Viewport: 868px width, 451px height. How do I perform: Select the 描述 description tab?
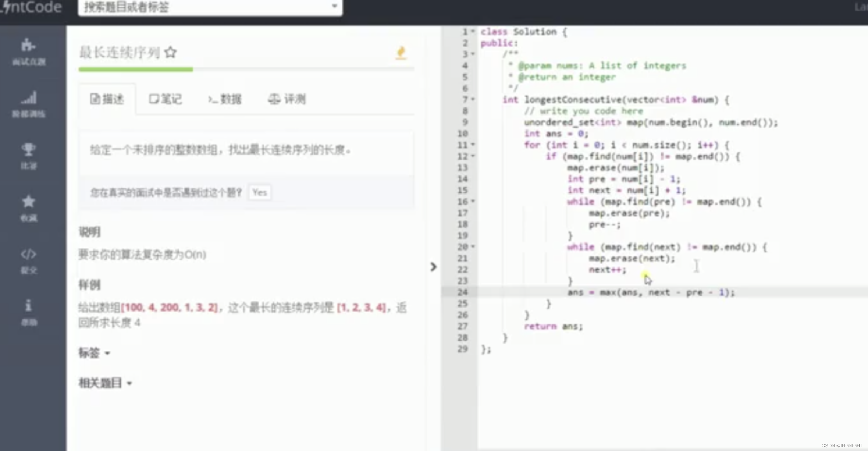(x=107, y=99)
